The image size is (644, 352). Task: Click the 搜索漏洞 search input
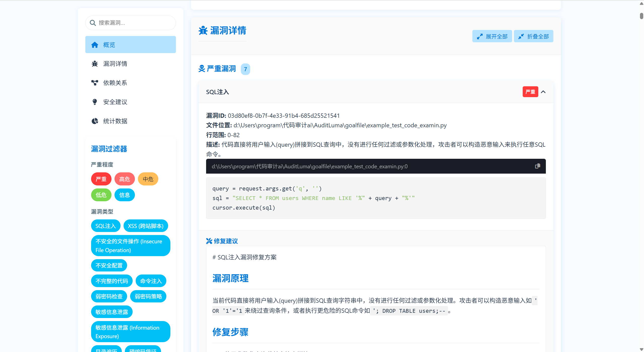131,23
